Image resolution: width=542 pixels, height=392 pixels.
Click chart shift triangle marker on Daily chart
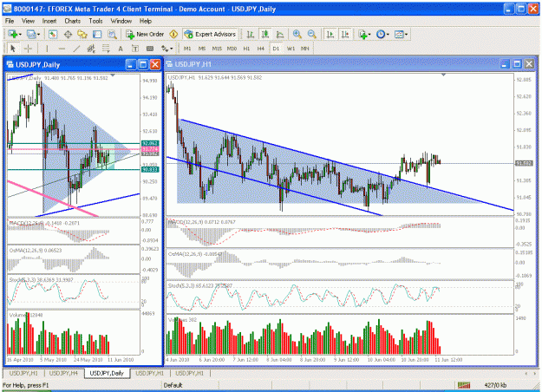pos(113,75)
